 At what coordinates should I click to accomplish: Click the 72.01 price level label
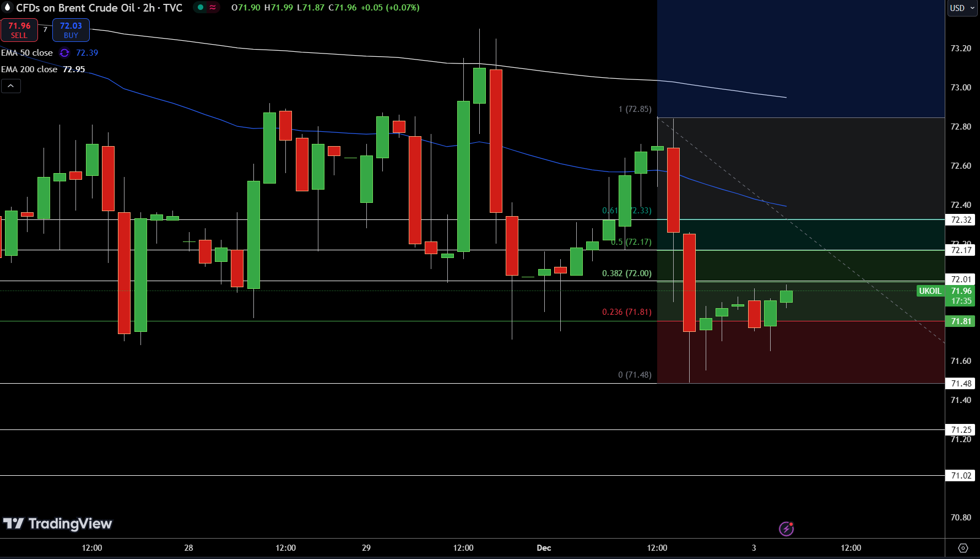[961, 279]
